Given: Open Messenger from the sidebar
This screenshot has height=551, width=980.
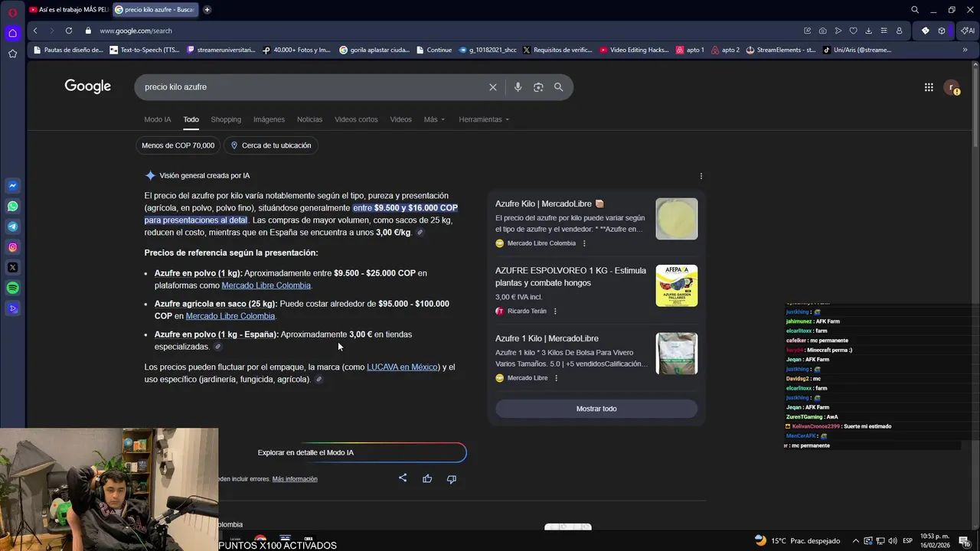Looking at the screenshot, I should click(x=13, y=185).
